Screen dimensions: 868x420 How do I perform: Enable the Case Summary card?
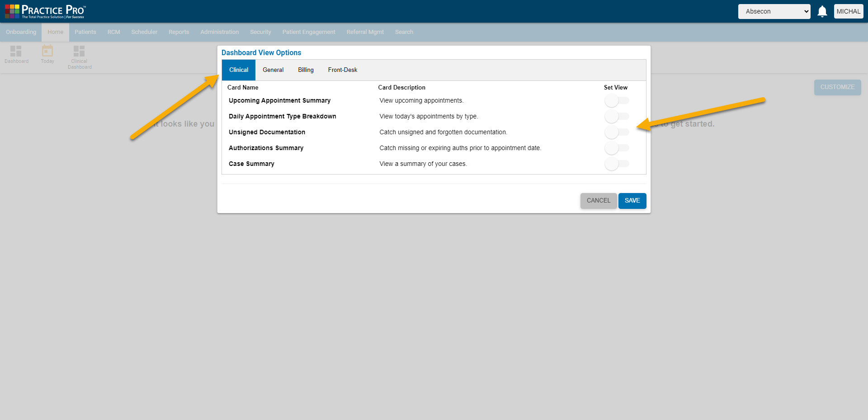(616, 164)
